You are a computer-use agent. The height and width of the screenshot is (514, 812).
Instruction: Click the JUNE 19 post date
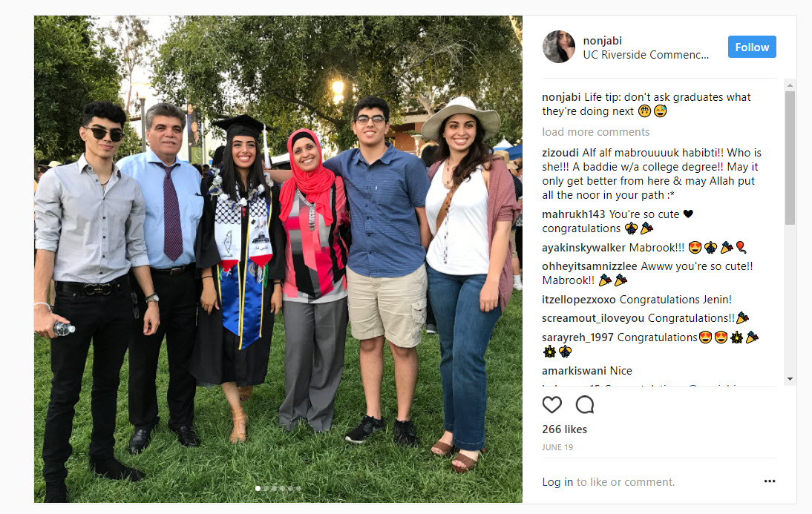click(x=557, y=448)
